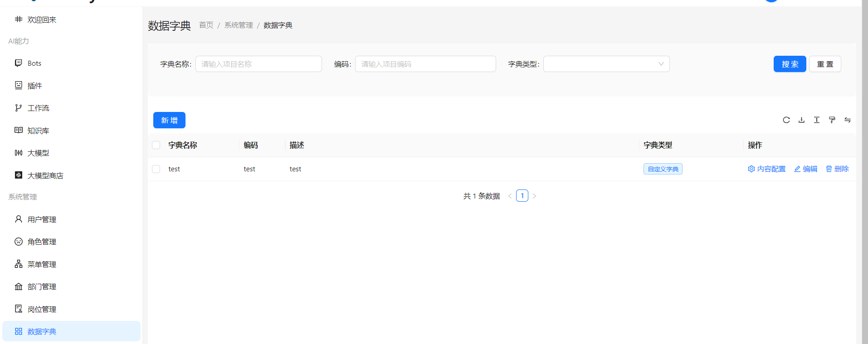
Task: Expand the 字典类型 dropdown
Action: 606,64
